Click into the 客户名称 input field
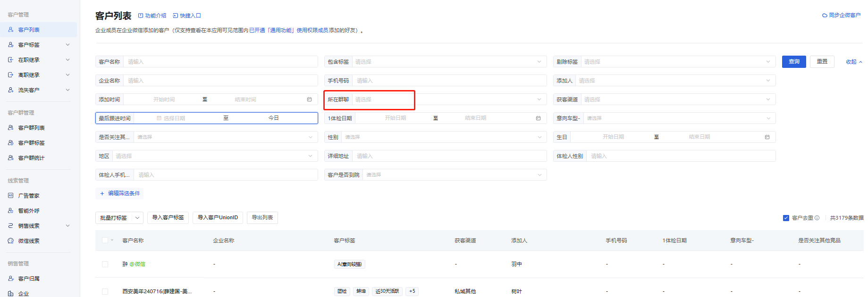Screen dimensions: 868x297 tap(220, 62)
